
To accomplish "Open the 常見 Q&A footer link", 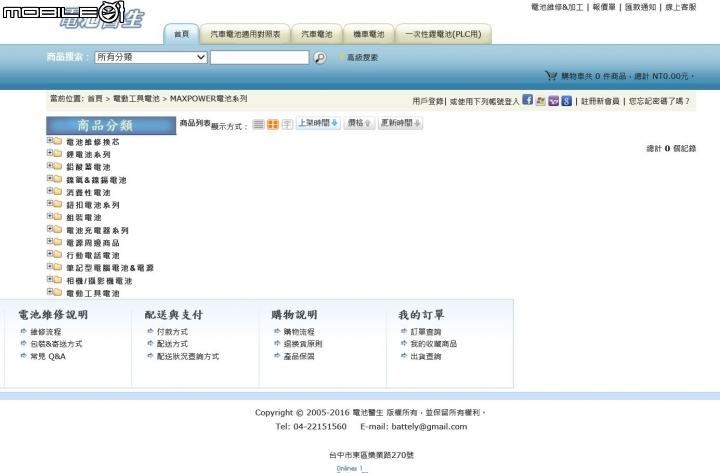I will coord(48,356).
